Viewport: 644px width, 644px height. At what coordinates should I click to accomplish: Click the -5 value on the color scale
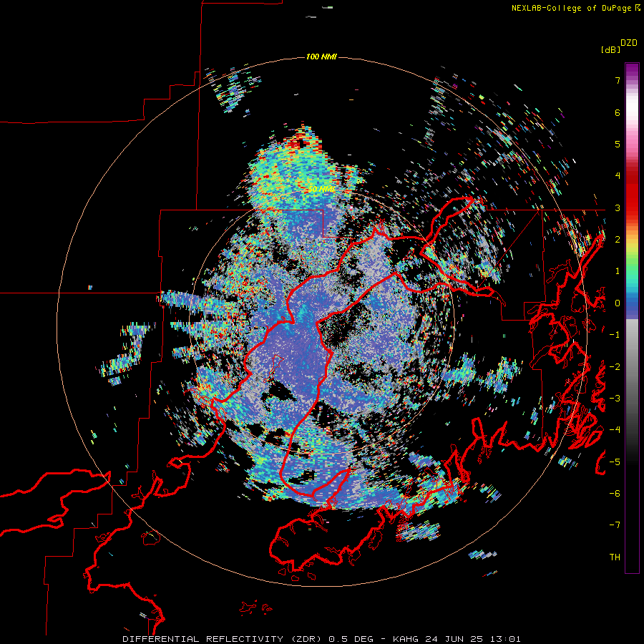[x=615, y=462]
